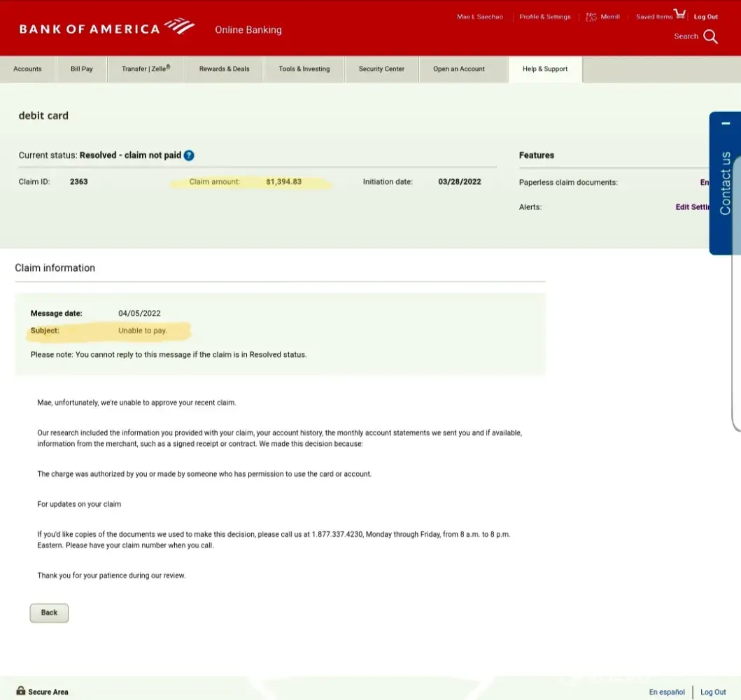Image resolution: width=741 pixels, height=700 pixels.
Task: Click the Paperless claim documents: label
Action: pyautogui.click(x=568, y=183)
